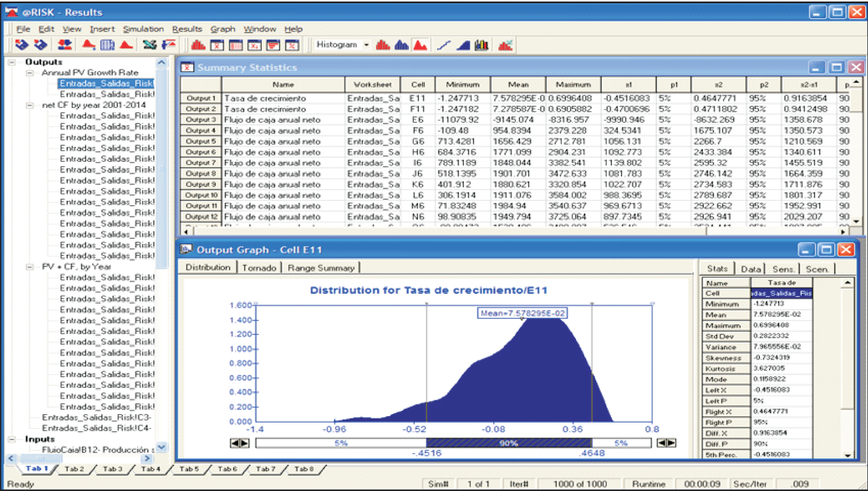Open the Simulation menu
This screenshot has height=491, width=868.
tap(143, 29)
